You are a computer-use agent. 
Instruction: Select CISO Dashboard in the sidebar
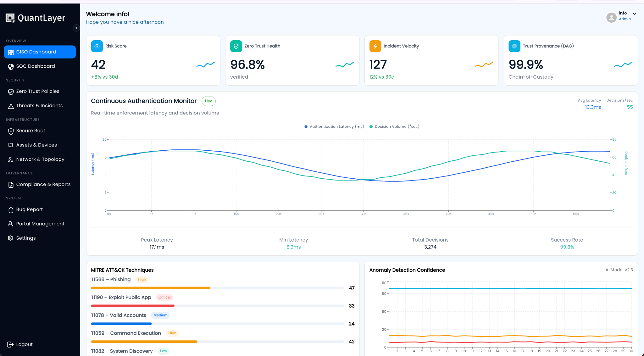click(36, 52)
